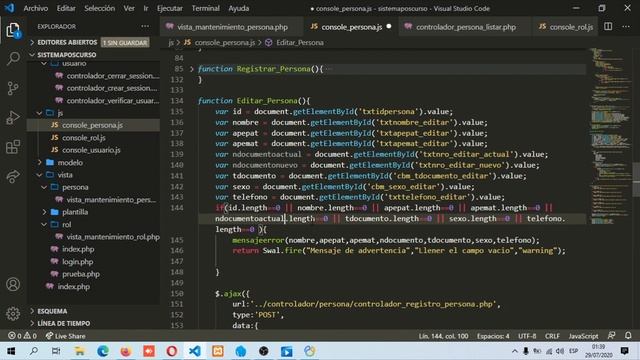The height and width of the screenshot is (360, 640).
Task: Change encoding UTF-8 in status bar
Action: [527, 336]
